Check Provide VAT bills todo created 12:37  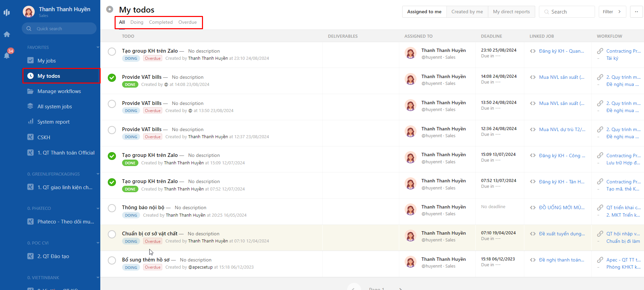pyautogui.click(x=112, y=130)
